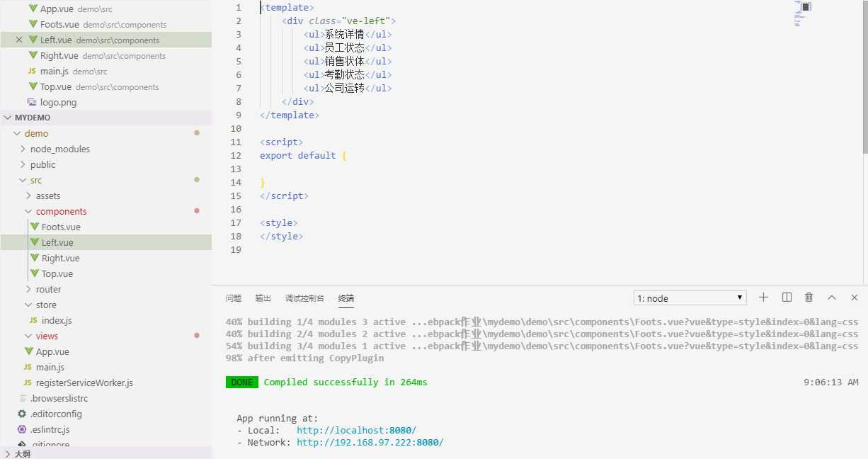This screenshot has width=868, height=459.
Task: Close the Left.vue open editor
Action: click(x=19, y=40)
